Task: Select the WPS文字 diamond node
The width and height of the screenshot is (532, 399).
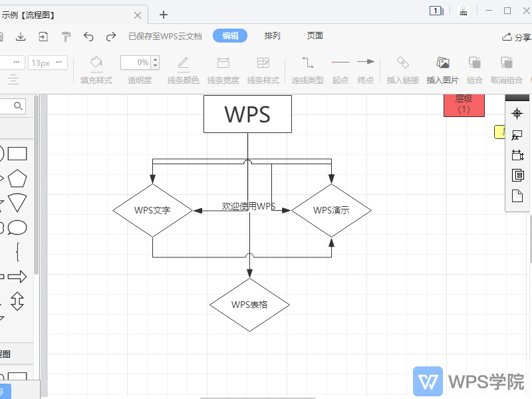Action: coord(153,210)
